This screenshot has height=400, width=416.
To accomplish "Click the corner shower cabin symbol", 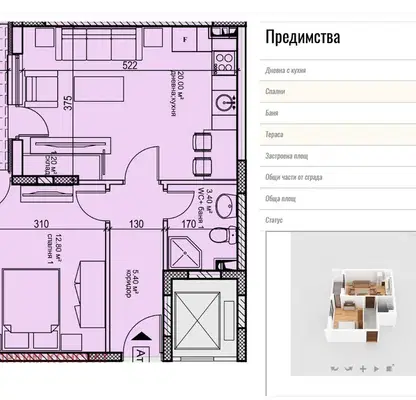I will pyautogui.click(x=184, y=252).
